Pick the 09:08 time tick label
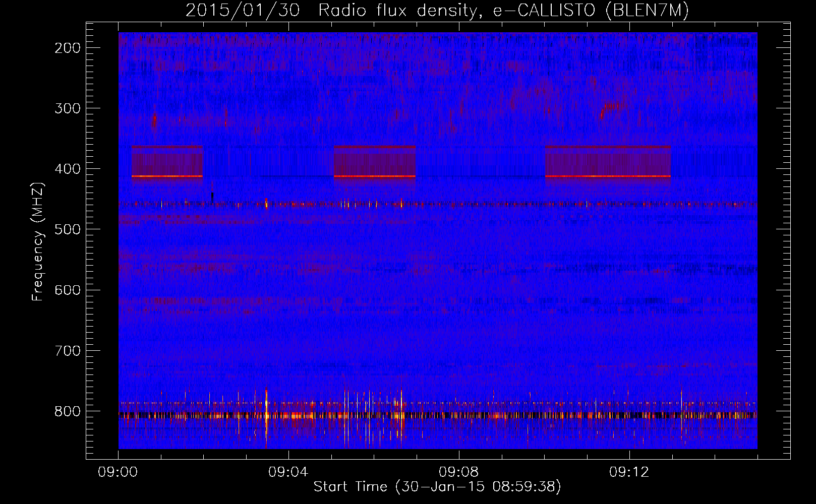816x504 pixels. pos(459,472)
